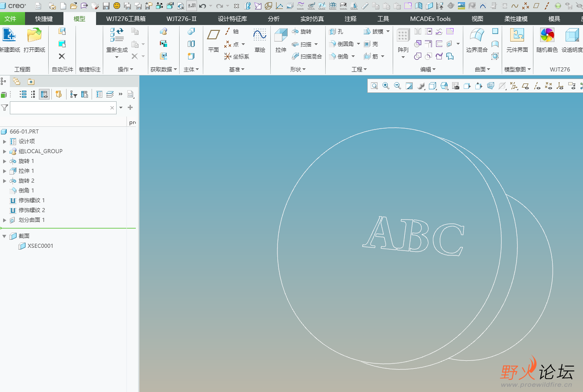Click the refit view icon in graphics toolbar
The image size is (583, 392).
(374, 86)
